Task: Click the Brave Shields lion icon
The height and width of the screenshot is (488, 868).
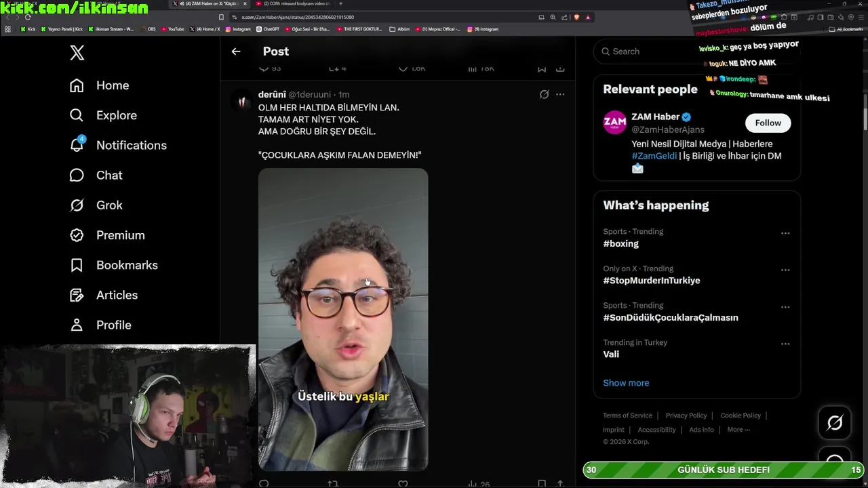Action: [x=576, y=17]
